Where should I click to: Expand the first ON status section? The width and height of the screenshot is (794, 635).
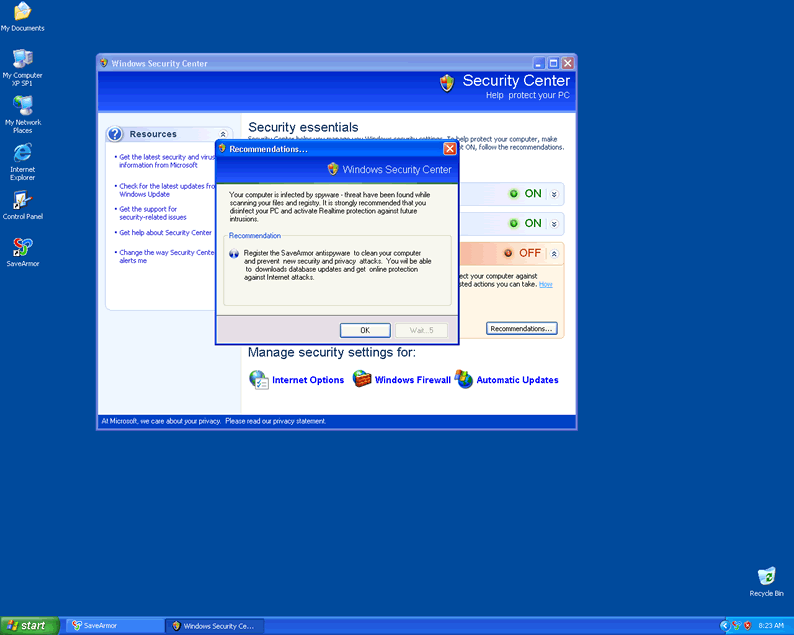click(x=555, y=194)
